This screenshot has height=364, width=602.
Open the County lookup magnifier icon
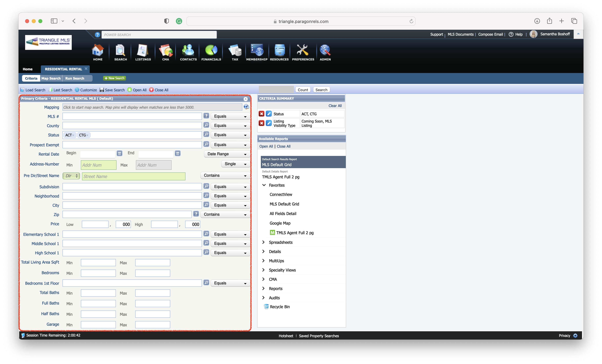point(206,125)
